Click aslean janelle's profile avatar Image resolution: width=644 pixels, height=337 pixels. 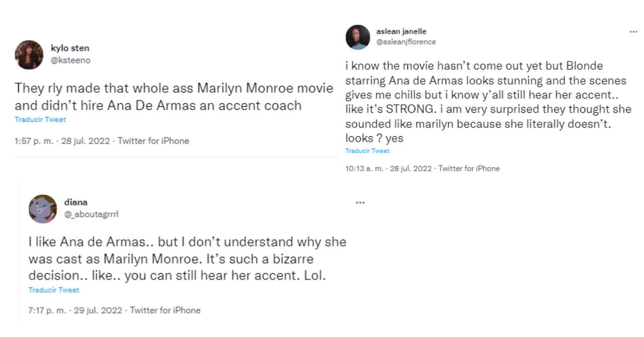tap(358, 37)
